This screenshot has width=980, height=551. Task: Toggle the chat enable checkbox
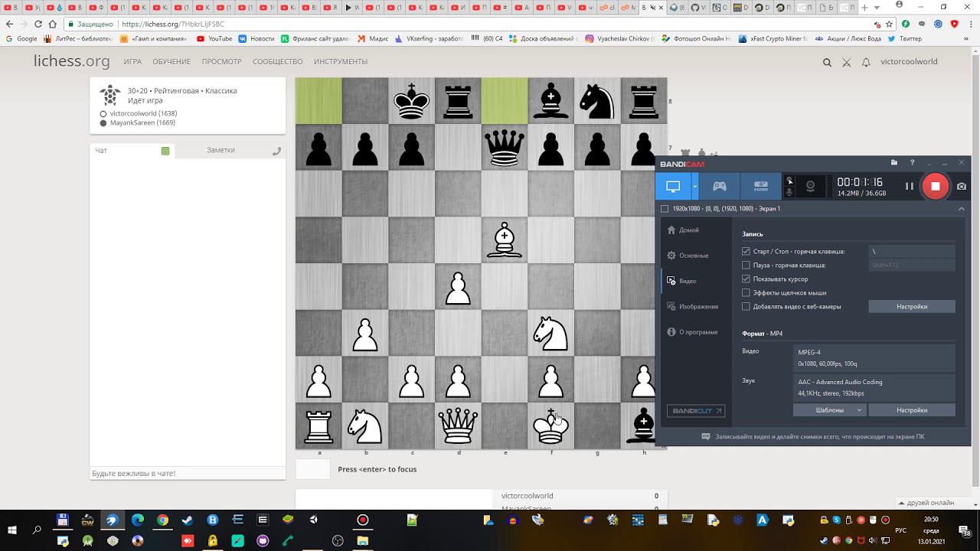tap(165, 151)
